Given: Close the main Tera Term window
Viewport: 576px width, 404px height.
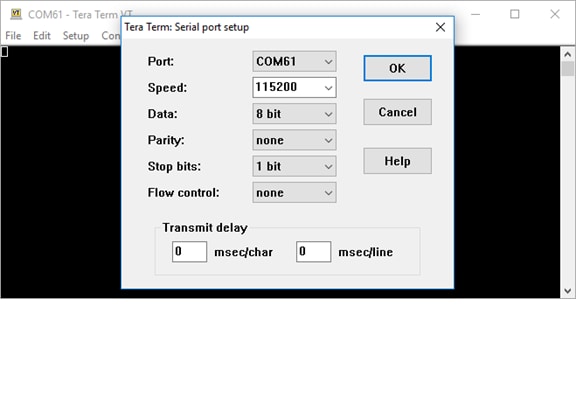Looking at the screenshot, I should [555, 14].
